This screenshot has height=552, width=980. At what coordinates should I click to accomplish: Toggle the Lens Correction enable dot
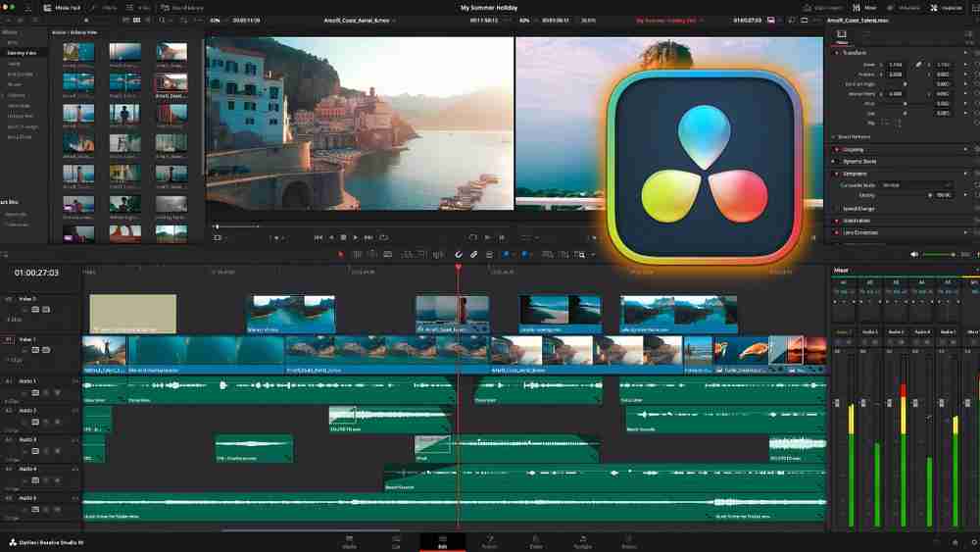837,232
